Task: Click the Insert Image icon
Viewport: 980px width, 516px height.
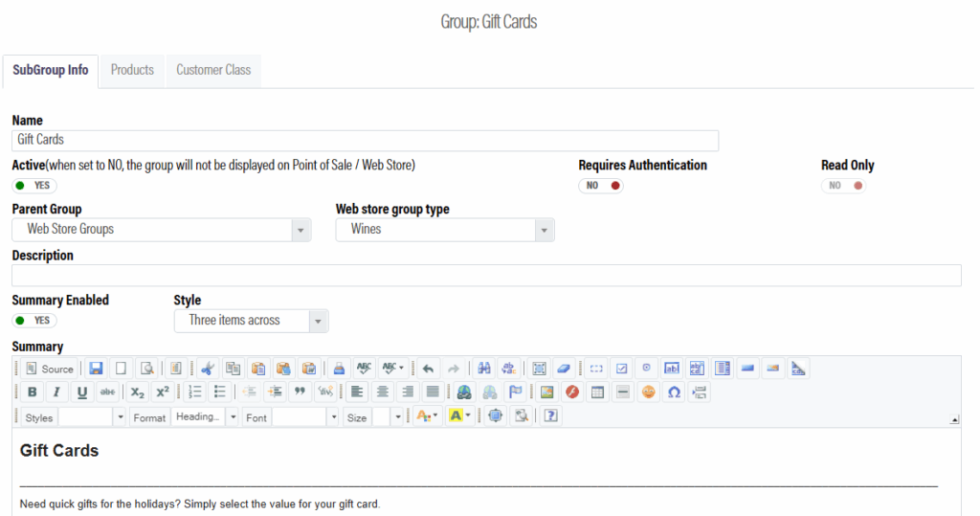Action: pyautogui.click(x=546, y=392)
